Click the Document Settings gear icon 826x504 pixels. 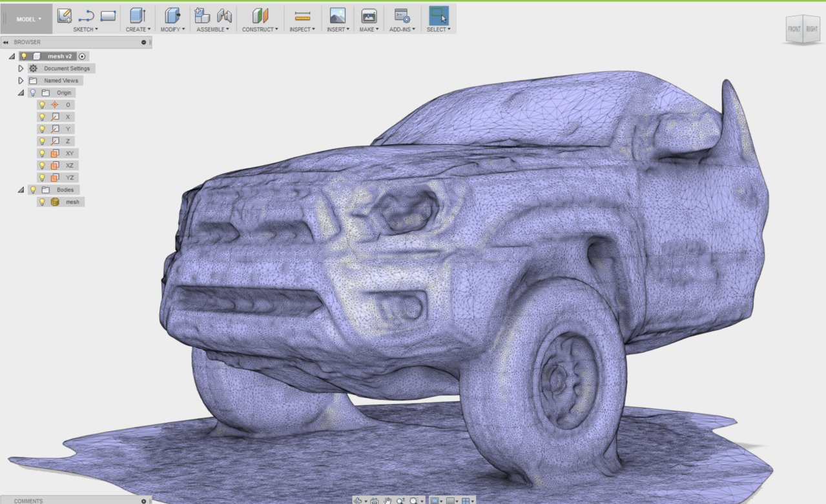click(33, 68)
